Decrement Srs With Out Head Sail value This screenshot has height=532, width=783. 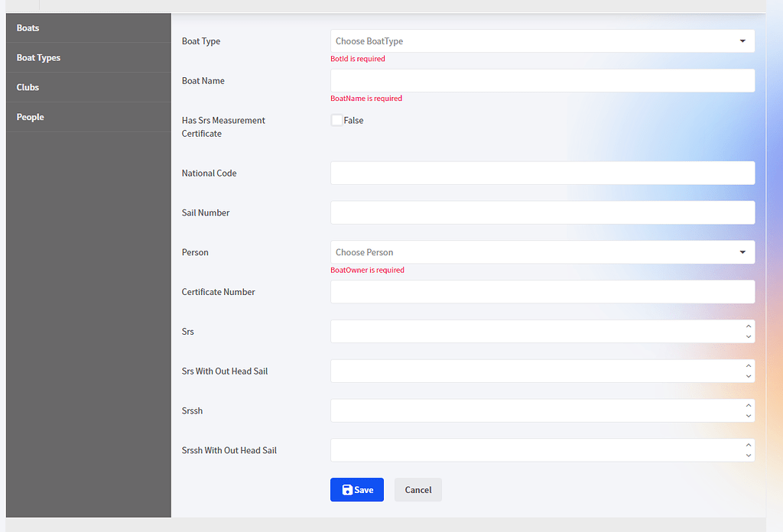[x=748, y=375]
